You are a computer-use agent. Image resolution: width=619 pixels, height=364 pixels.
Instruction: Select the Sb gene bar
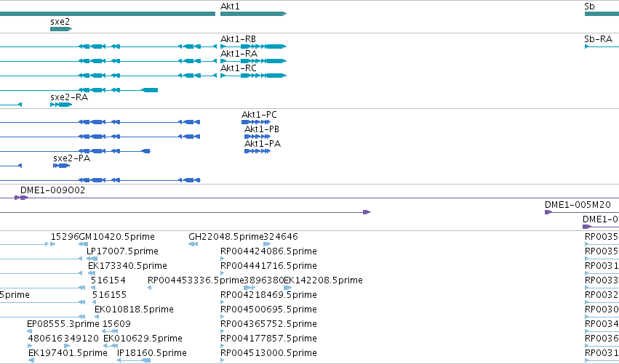(x=602, y=14)
